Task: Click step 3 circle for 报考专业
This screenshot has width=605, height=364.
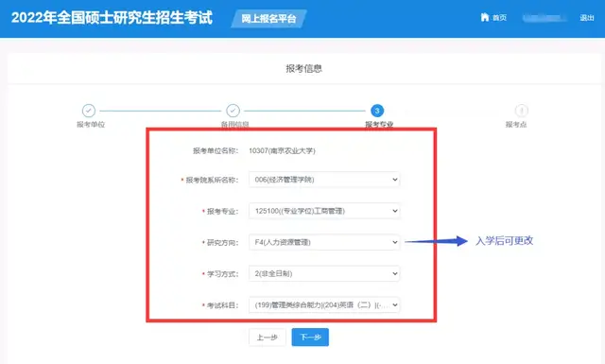Action: [377, 111]
